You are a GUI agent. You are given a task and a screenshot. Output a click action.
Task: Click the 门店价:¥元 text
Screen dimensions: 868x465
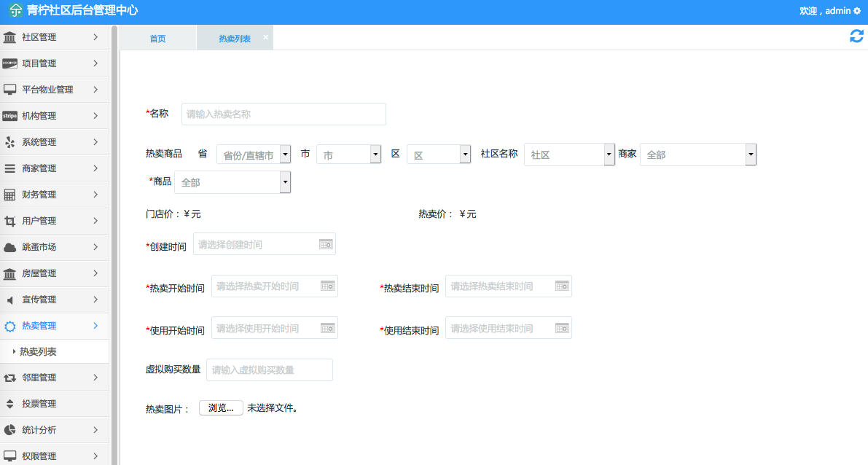point(173,214)
